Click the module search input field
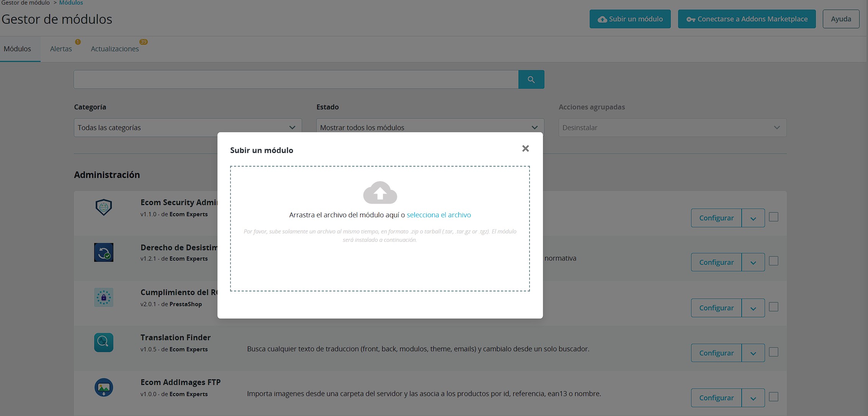 tap(296, 79)
